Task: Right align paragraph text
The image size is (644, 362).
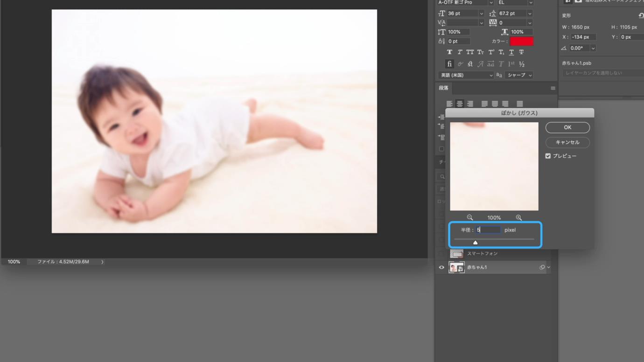Action: (x=470, y=104)
